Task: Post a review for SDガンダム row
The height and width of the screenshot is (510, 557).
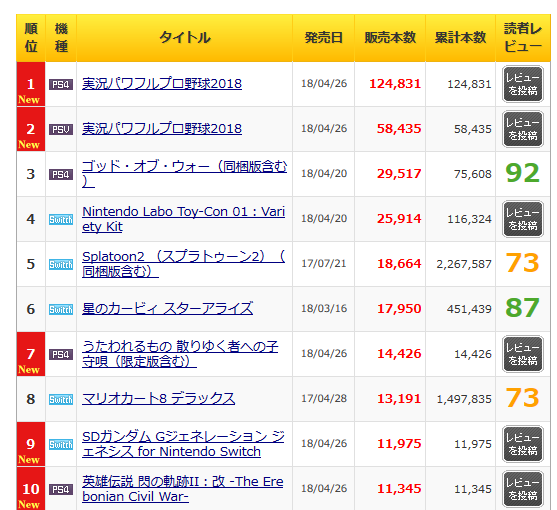Action: pos(523,444)
